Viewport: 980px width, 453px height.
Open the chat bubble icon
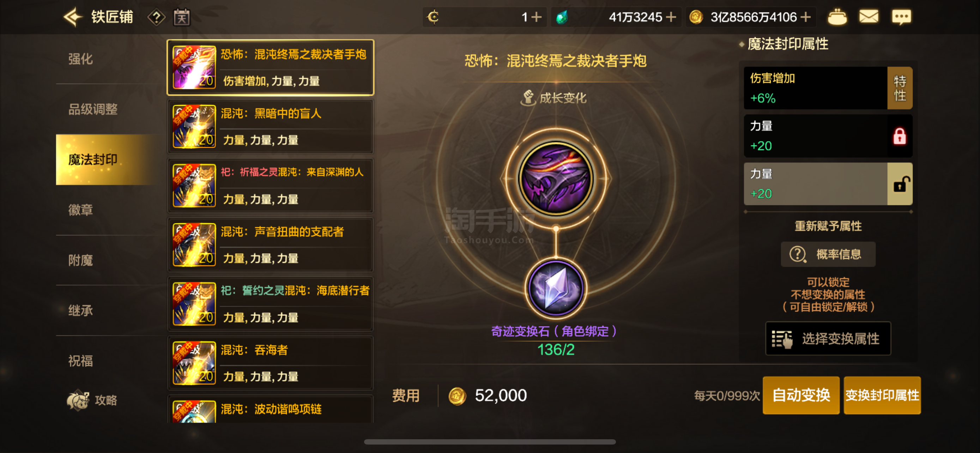(901, 17)
